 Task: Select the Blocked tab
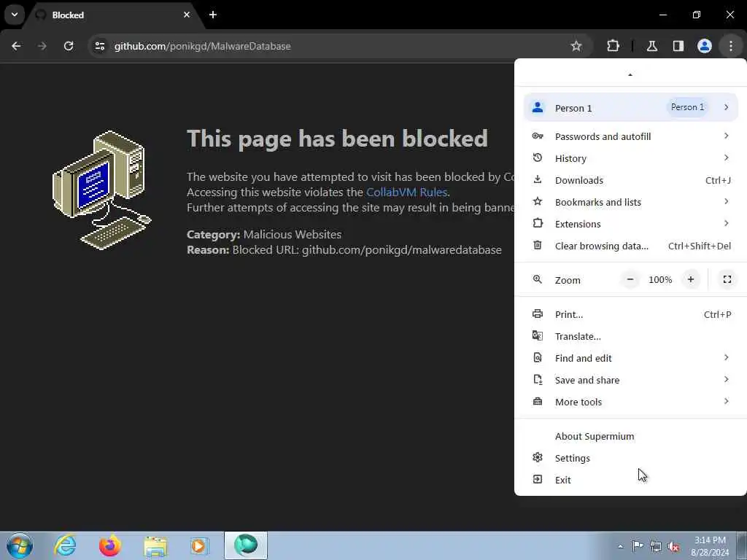pyautogui.click(x=113, y=15)
